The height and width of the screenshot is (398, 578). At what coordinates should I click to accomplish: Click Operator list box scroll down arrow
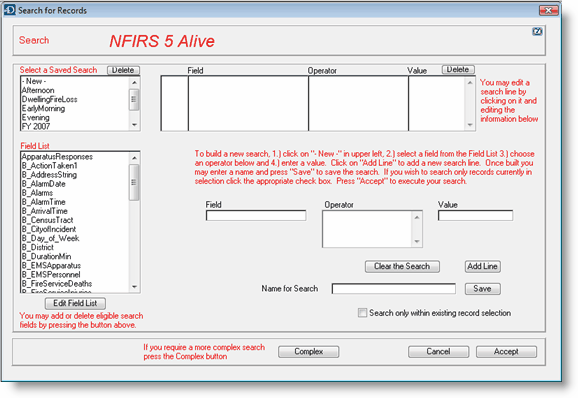(x=417, y=242)
